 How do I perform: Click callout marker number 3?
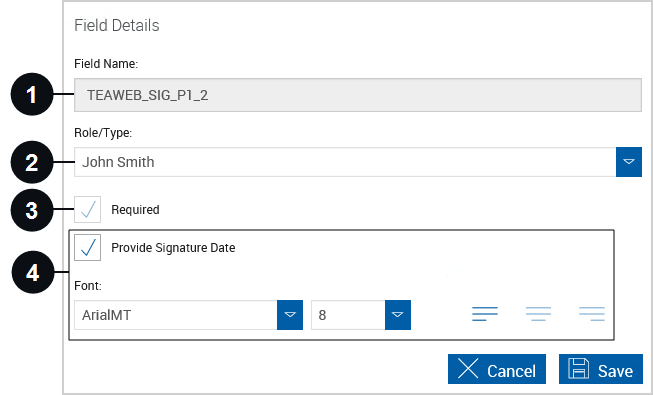pyautogui.click(x=32, y=210)
